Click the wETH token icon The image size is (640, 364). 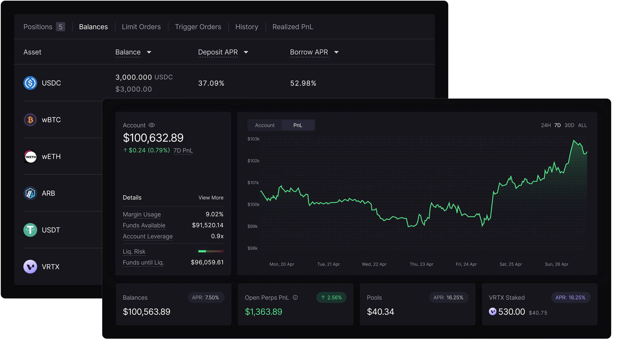[x=30, y=157]
